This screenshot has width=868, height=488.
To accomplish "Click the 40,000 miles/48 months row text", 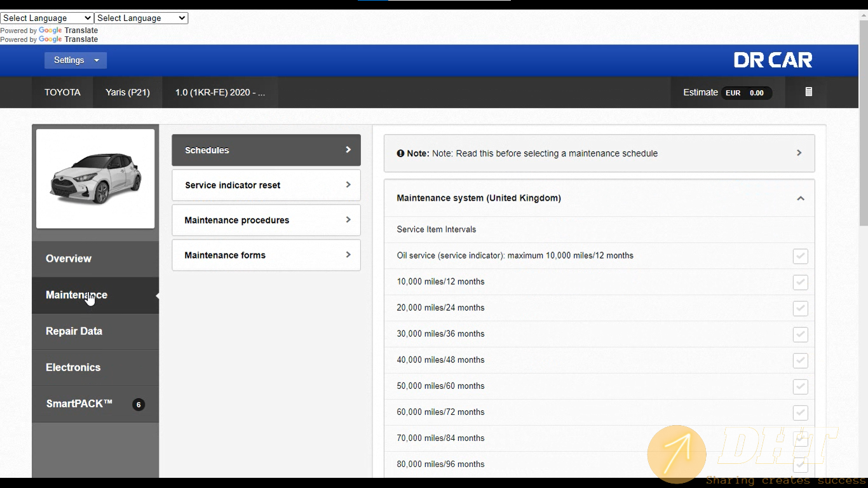I will (x=441, y=360).
